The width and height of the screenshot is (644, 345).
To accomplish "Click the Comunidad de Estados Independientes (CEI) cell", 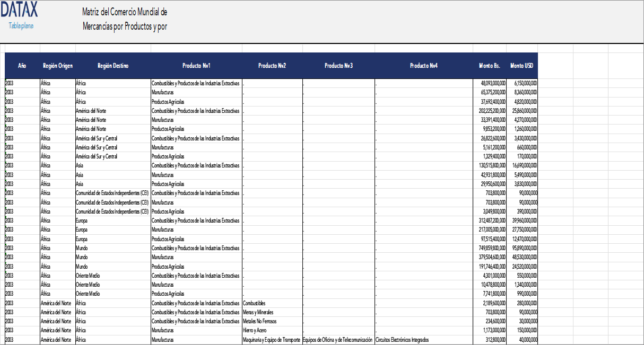I will click(113, 193).
